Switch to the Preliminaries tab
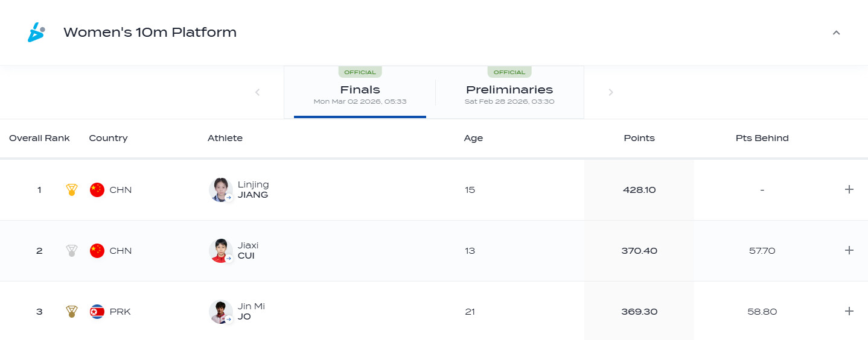Image resolution: width=868 pixels, height=340 pixels. (x=509, y=92)
